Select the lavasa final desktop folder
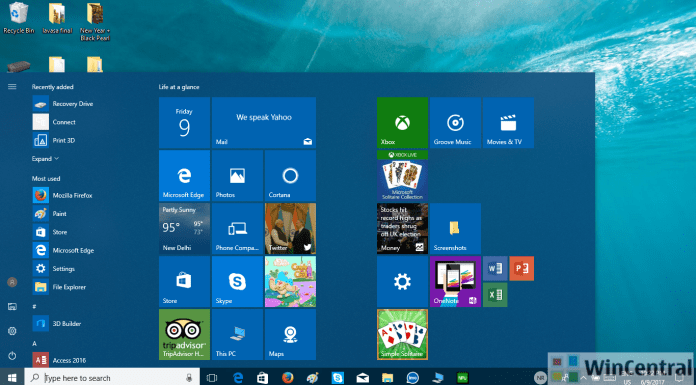This screenshot has width=696, height=385. [57, 18]
